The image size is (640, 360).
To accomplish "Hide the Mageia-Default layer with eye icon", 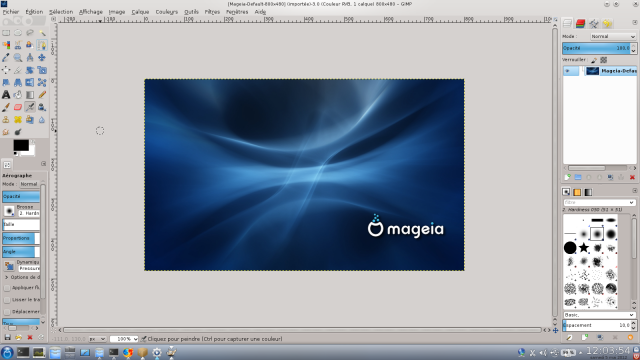I will point(567,71).
